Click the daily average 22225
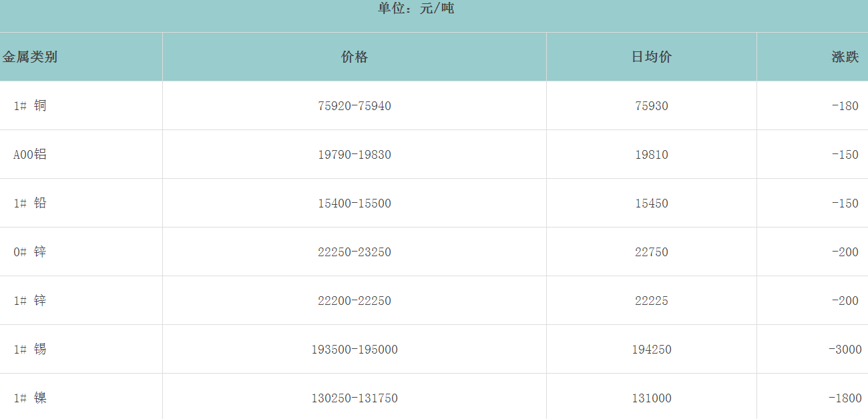 click(x=652, y=300)
